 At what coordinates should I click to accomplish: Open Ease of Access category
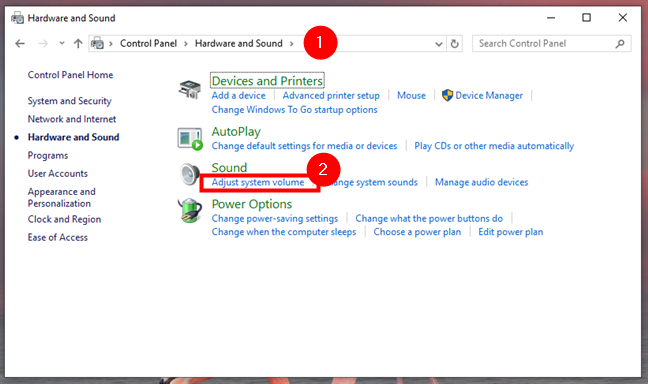(58, 237)
